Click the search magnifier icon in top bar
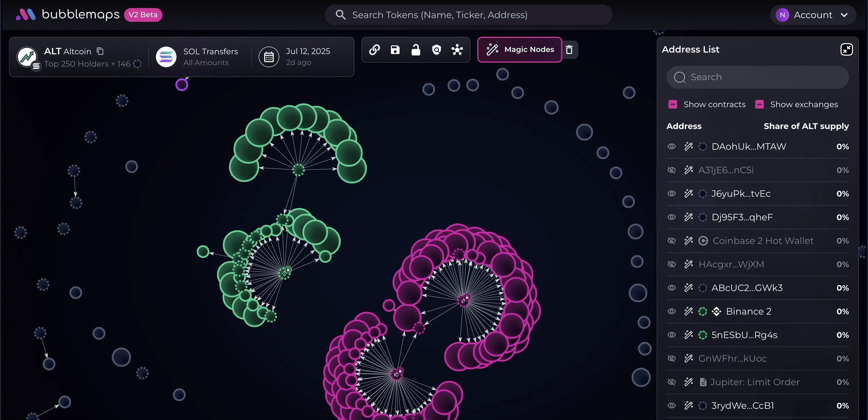 coord(340,15)
